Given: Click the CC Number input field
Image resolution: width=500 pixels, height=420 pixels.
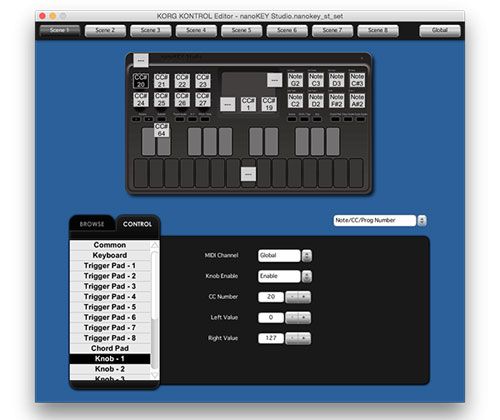Looking at the screenshot, I should [271, 297].
